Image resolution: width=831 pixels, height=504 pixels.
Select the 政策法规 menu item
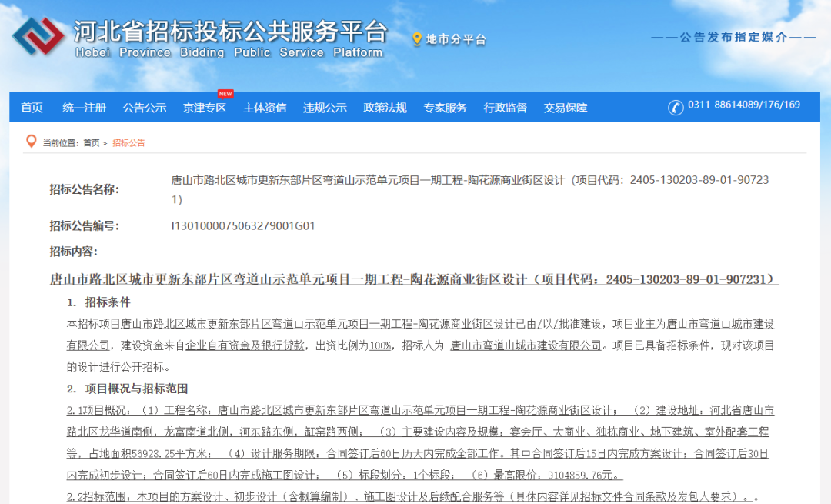click(385, 108)
